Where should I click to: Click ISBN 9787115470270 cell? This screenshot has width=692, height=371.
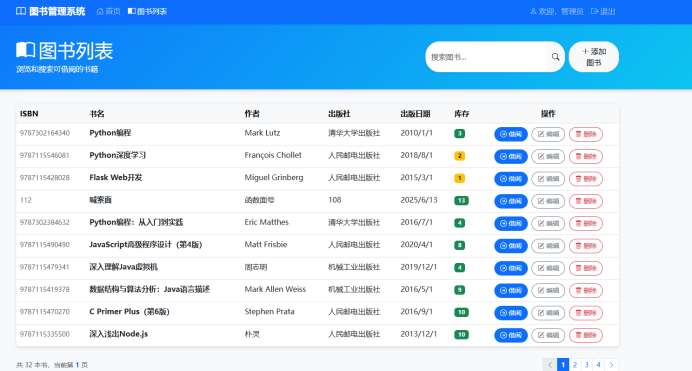pyautogui.click(x=45, y=312)
